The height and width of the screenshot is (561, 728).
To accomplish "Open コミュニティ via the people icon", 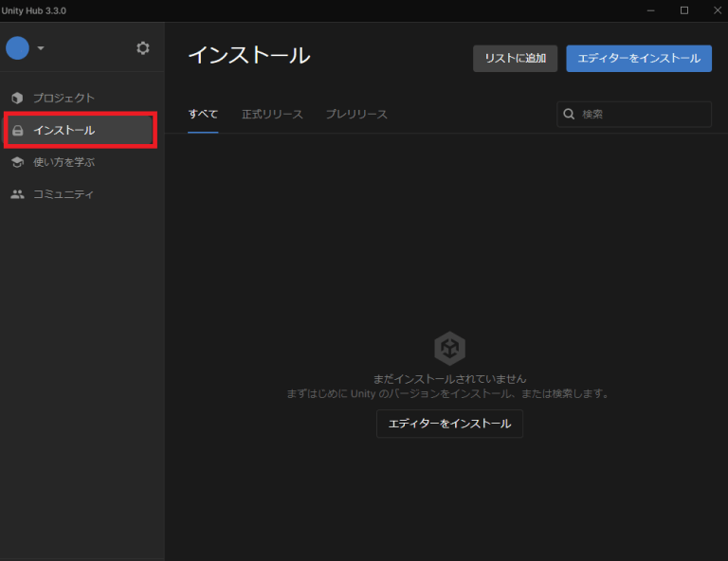I will (17, 194).
